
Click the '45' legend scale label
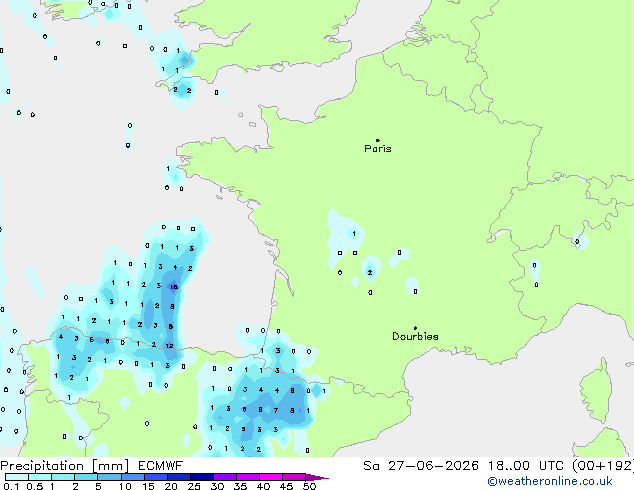(286, 486)
